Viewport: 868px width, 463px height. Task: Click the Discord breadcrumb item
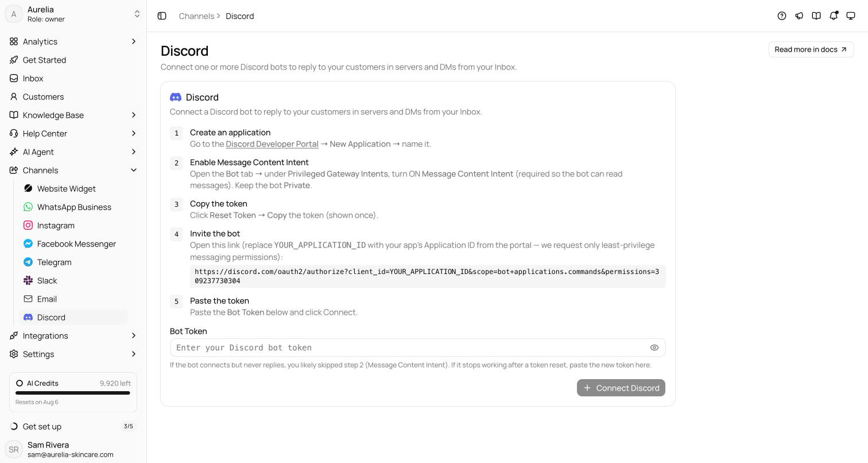point(240,16)
